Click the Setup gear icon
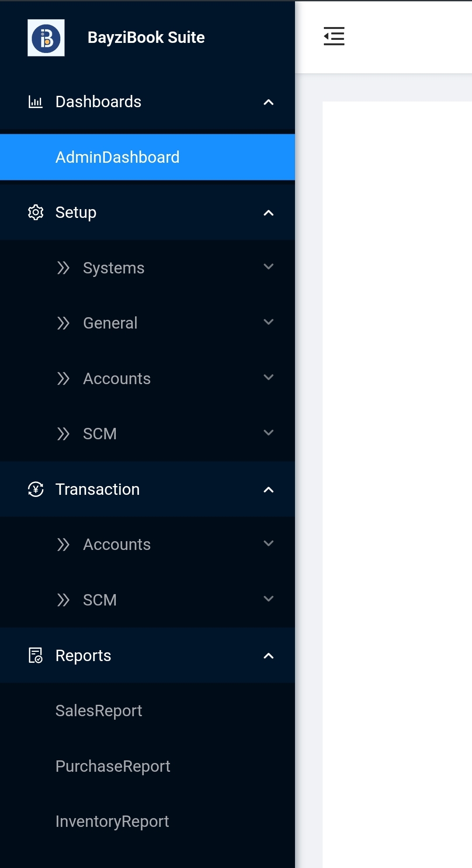The image size is (472, 868). pos(35,213)
